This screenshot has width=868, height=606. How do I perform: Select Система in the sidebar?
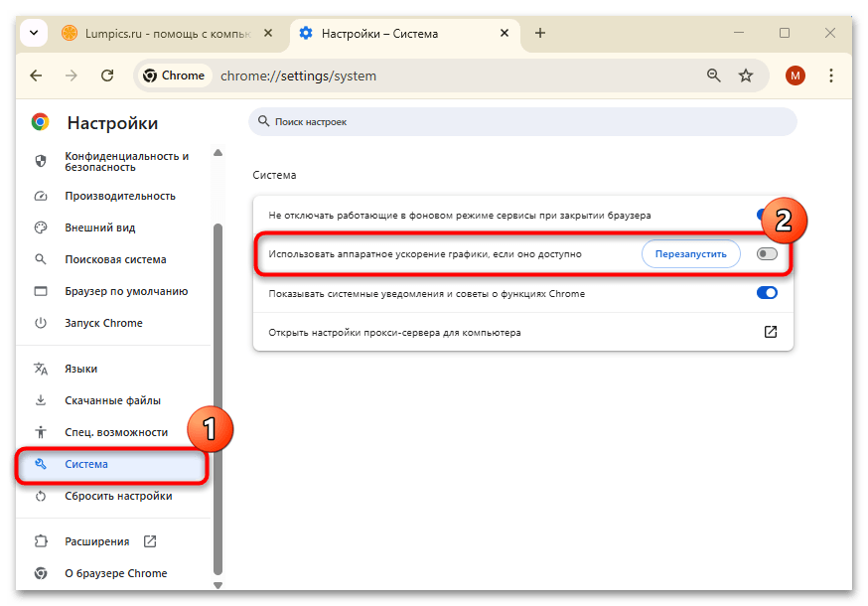[x=112, y=464]
